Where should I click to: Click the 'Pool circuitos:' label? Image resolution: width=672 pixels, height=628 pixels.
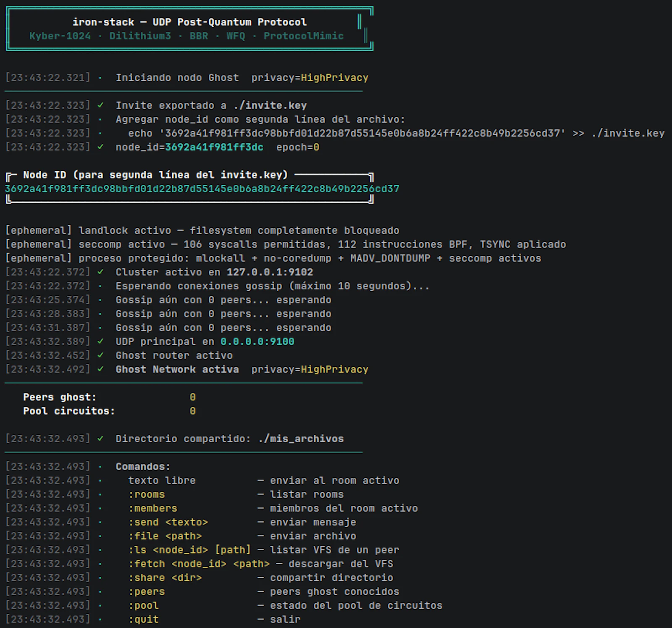pyautogui.click(x=69, y=411)
